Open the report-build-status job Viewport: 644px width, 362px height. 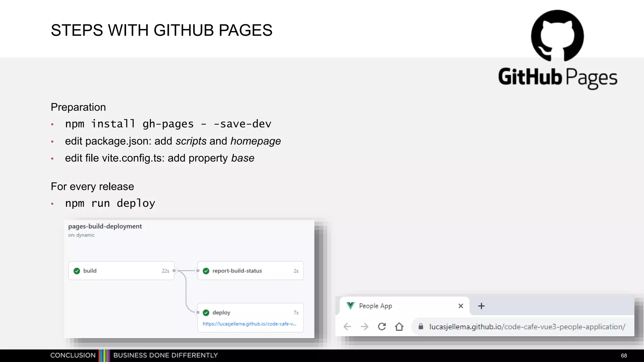pos(250,271)
